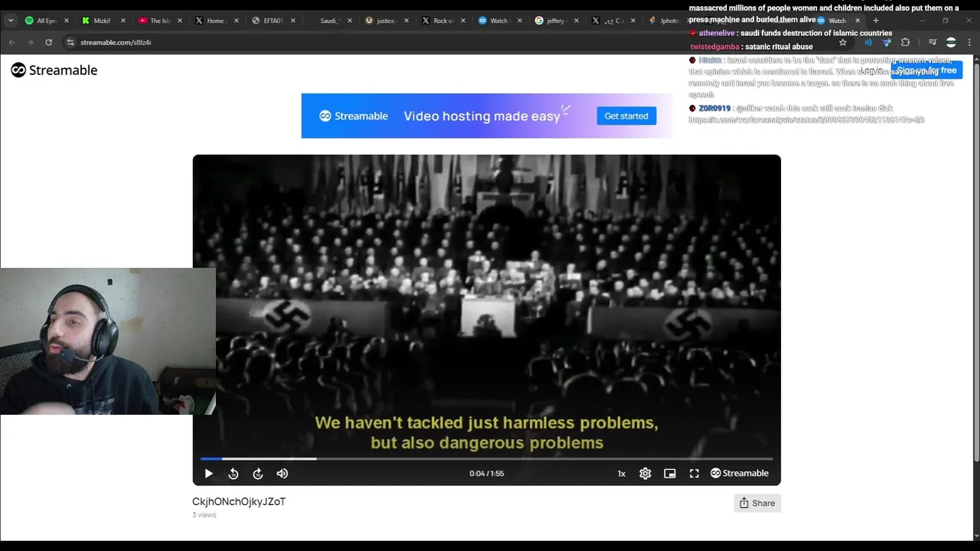Click the twistedgamba chat username
The height and width of the screenshot is (551, 980).
[x=715, y=47]
